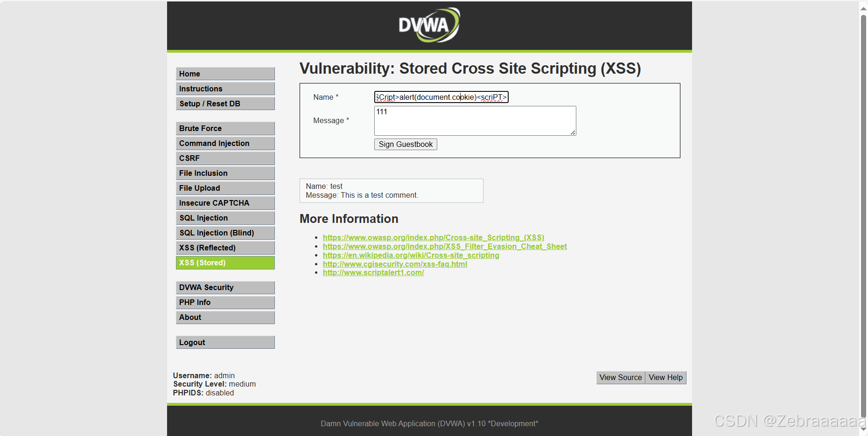Submit with Sign Guestbook button
The width and height of the screenshot is (868, 436).
(x=406, y=144)
